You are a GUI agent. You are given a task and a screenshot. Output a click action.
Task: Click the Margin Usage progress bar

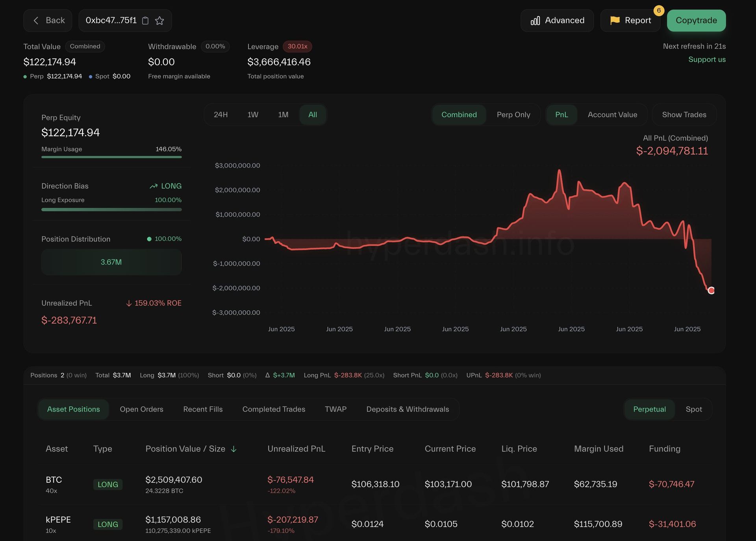coord(111,157)
